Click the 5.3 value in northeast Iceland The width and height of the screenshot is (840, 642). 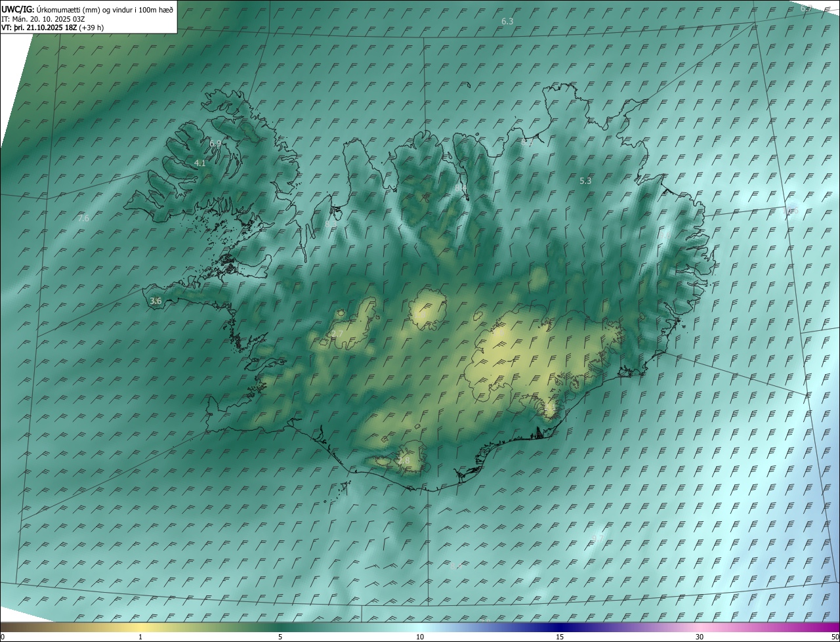pyautogui.click(x=586, y=181)
